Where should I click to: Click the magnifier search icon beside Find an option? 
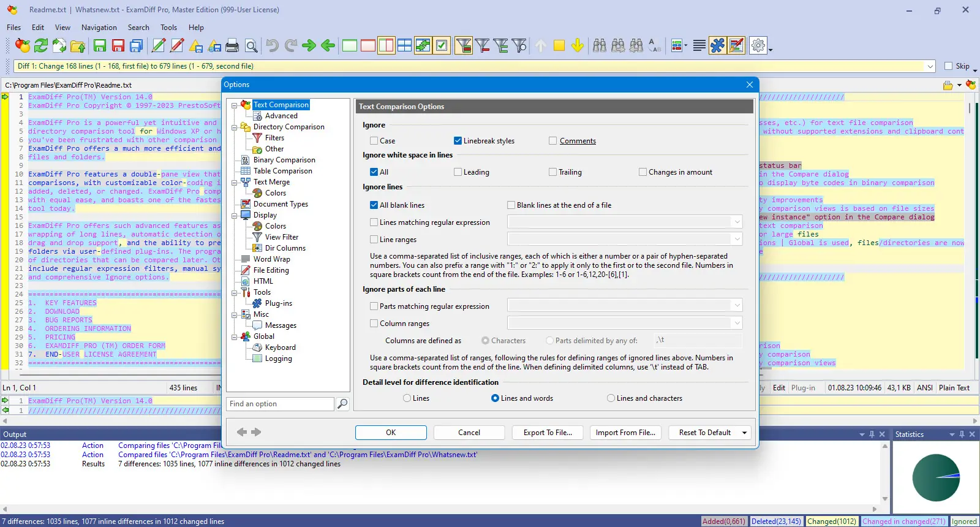pyautogui.click(x=342, y=404)
